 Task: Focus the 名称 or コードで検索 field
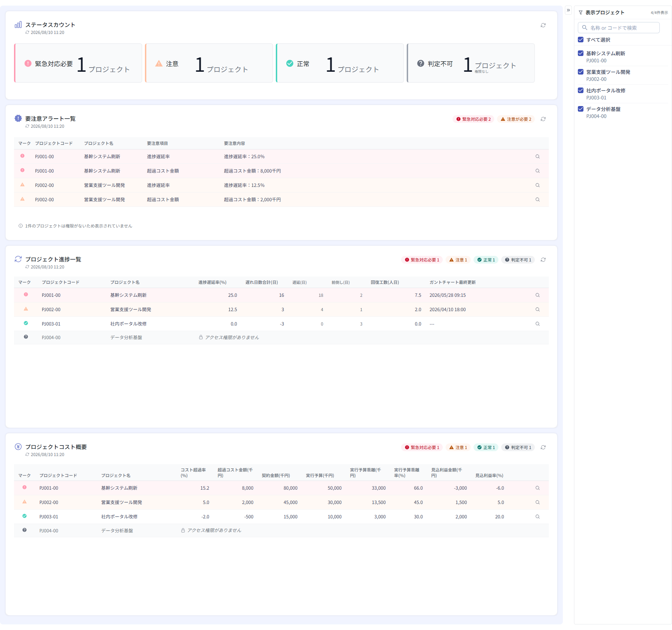pos(618,28)
